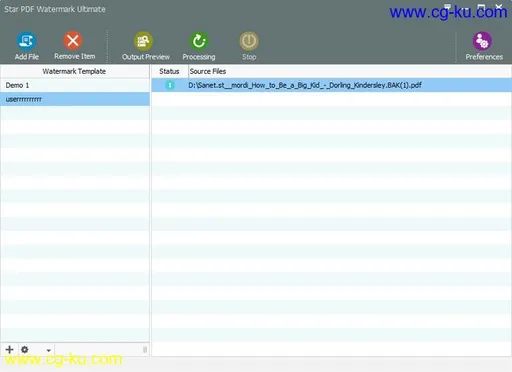This screenshot has height=372, width=512.
Task: Click the Status column header
Action: point(169,71)
